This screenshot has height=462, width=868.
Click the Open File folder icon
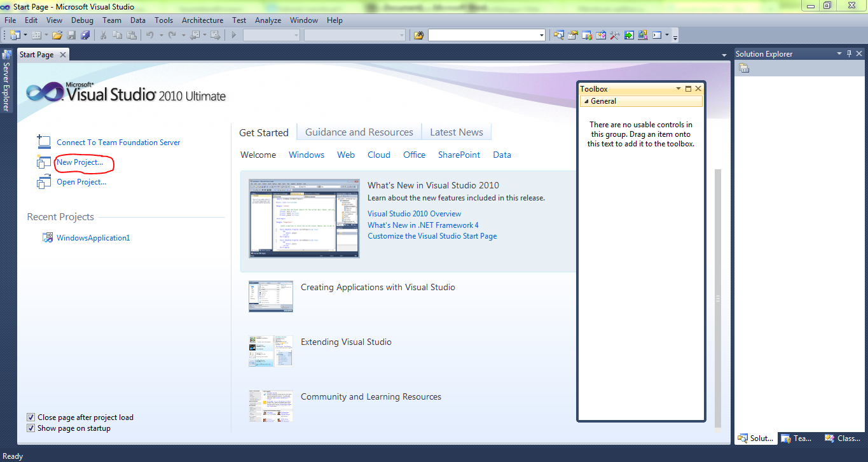[x=57, y=35]
